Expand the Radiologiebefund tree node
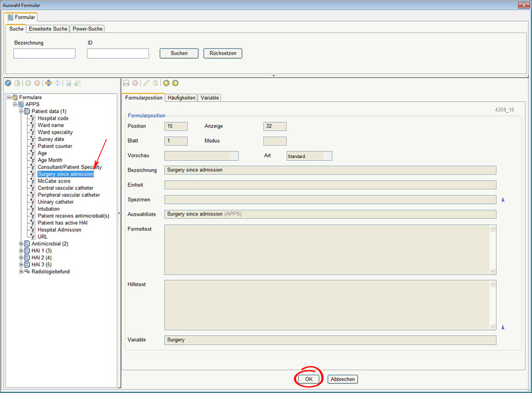 (x=22, y=271)
